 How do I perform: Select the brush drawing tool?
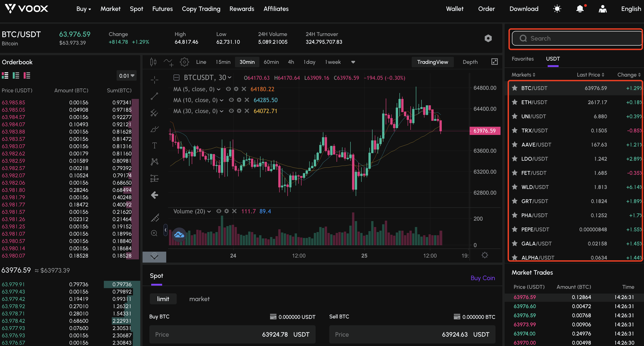[154, 129]
